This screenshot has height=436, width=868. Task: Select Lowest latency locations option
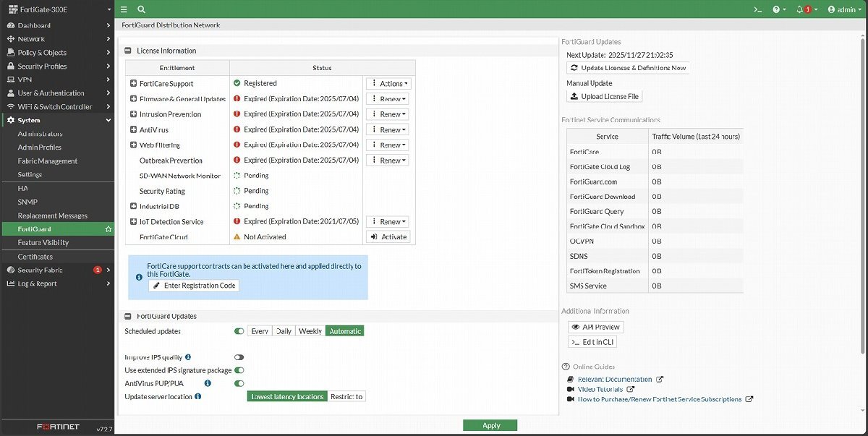click(x=287, y=396)
